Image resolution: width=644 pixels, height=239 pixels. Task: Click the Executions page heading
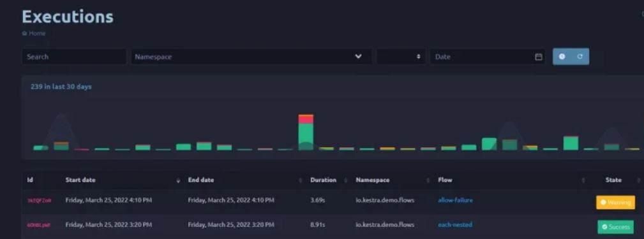coord(68,17)
